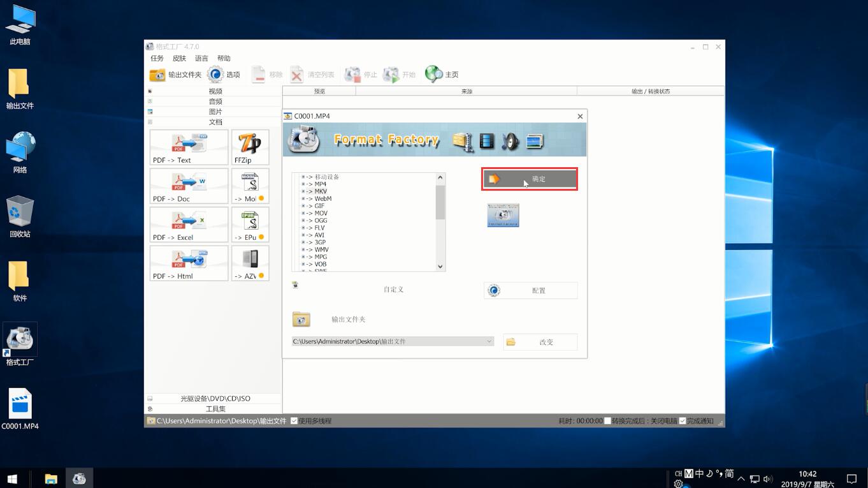The image size is (868, 488).
Task: Click the 开始 start toolbar icon
Action: [391, 75]
